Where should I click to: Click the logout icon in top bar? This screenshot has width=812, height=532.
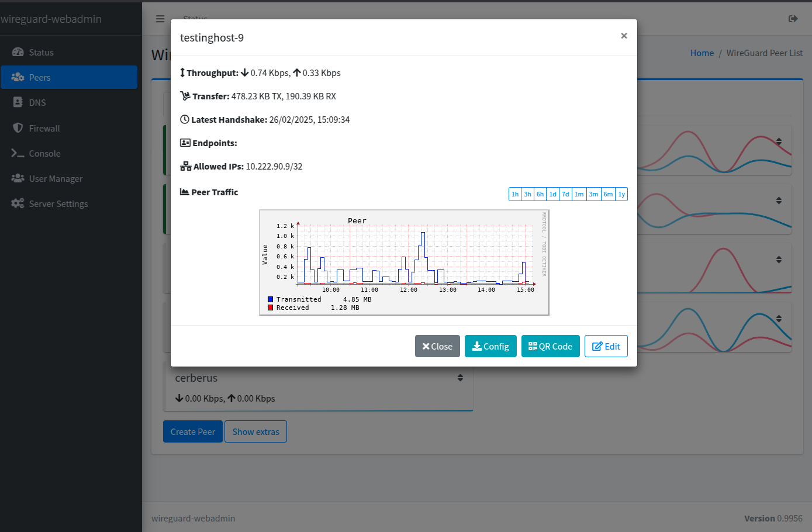point(793,19)
